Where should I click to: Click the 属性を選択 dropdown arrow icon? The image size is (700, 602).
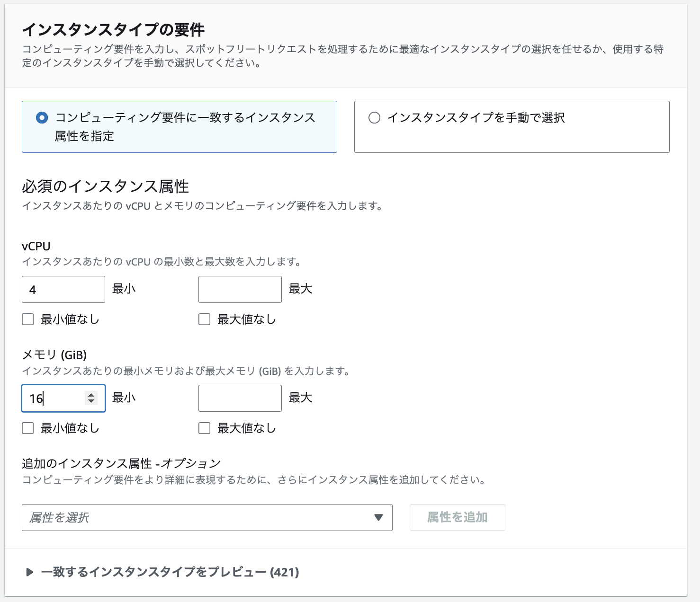tap(378, 517)
